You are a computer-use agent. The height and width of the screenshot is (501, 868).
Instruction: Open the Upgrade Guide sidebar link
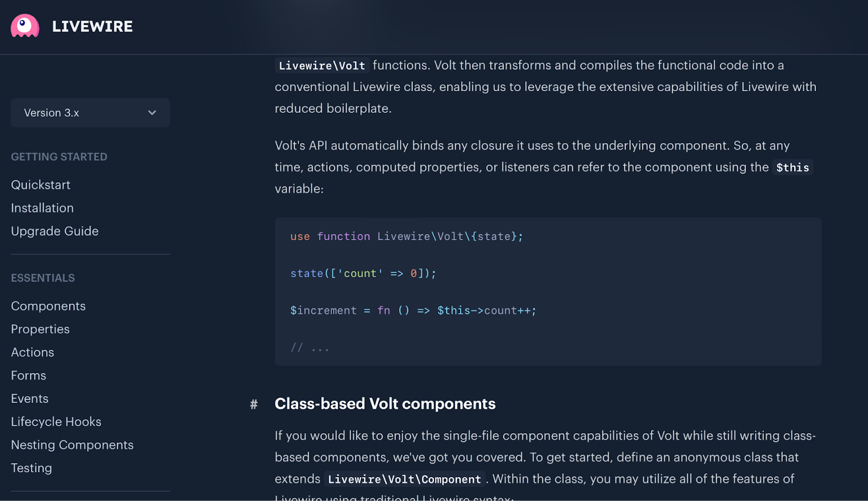(x=55, y=232)
